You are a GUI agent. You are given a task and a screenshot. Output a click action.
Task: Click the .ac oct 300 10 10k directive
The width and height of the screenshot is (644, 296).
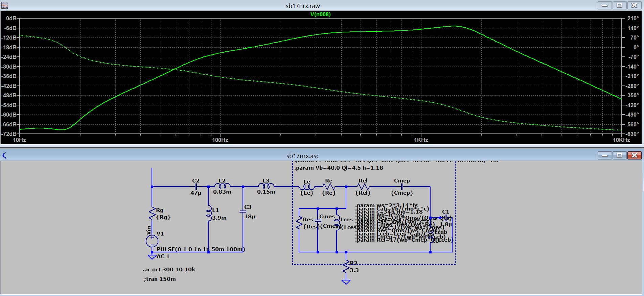click(x=169, y=270)
